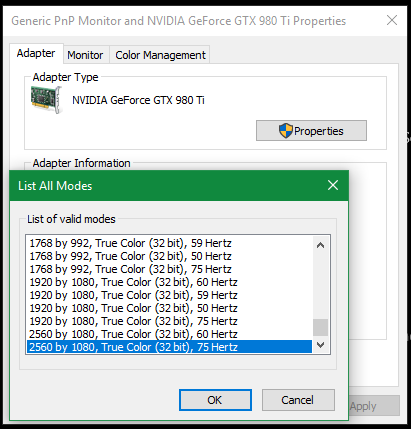Confirm the mode selection with OK
Screen dimensions: 411x429
click(x=215, y=400)
